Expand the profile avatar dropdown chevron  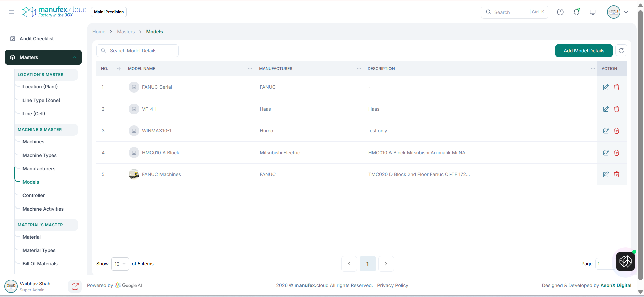tap(626, 12)
